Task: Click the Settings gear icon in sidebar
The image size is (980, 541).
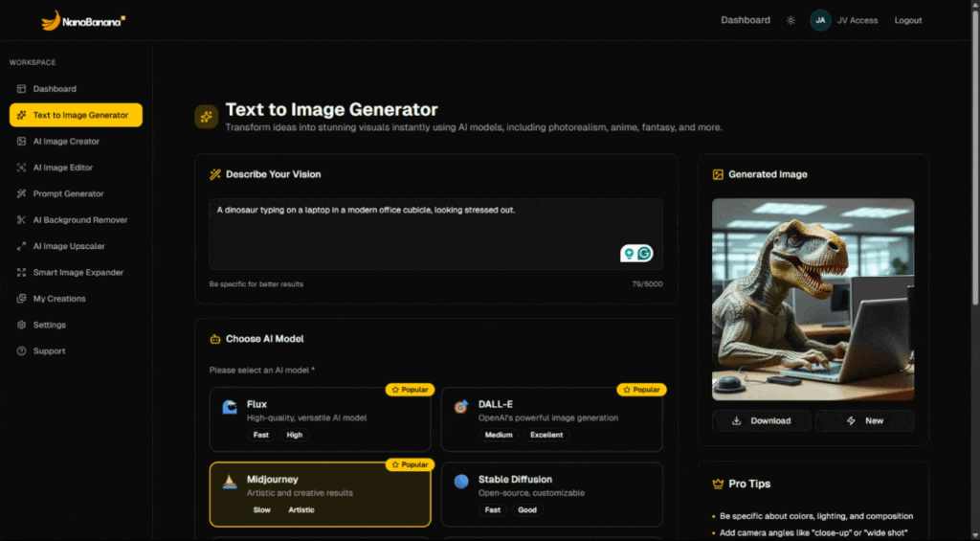Action: 22,325
